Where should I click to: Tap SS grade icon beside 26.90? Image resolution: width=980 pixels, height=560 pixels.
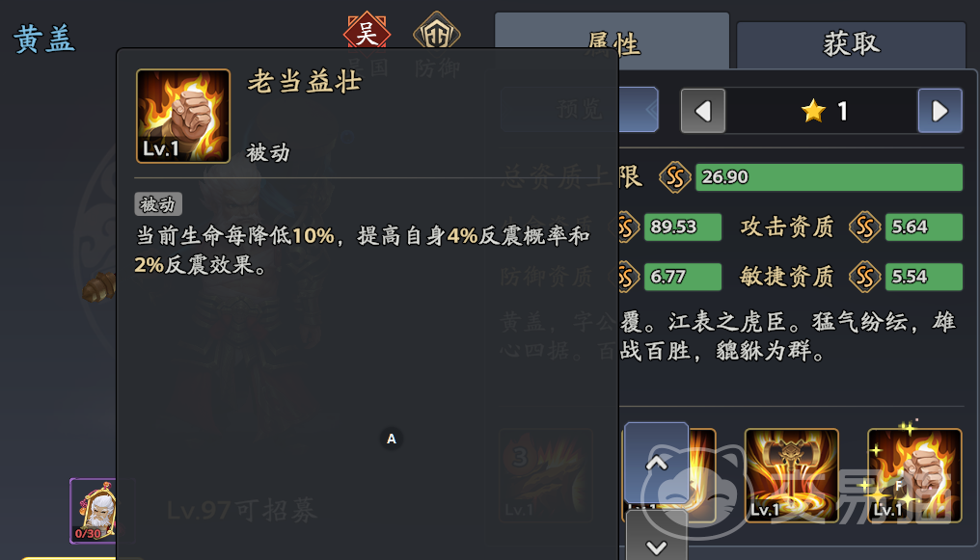(675, 177)
